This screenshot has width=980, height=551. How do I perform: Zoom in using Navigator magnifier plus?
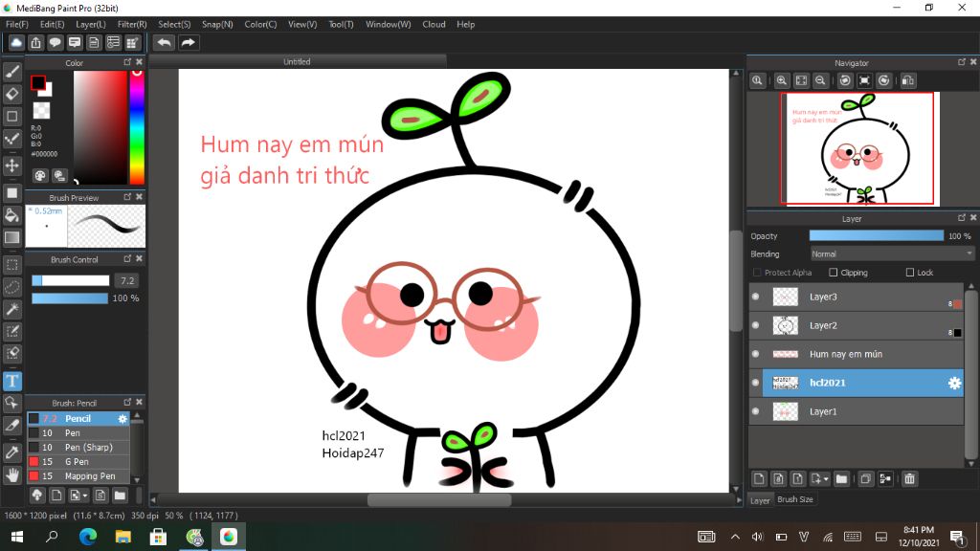coord(782,81)
